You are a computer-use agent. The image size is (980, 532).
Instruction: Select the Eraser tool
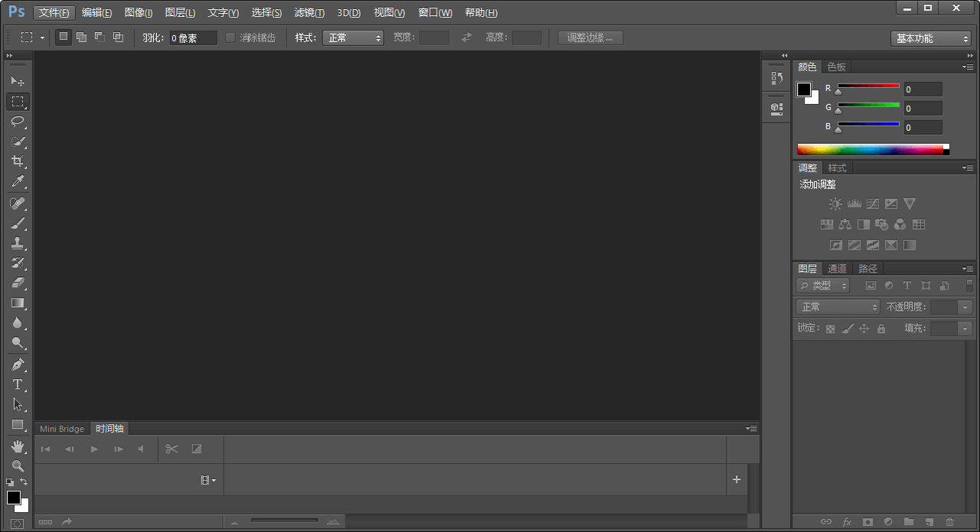pos(18,283)
